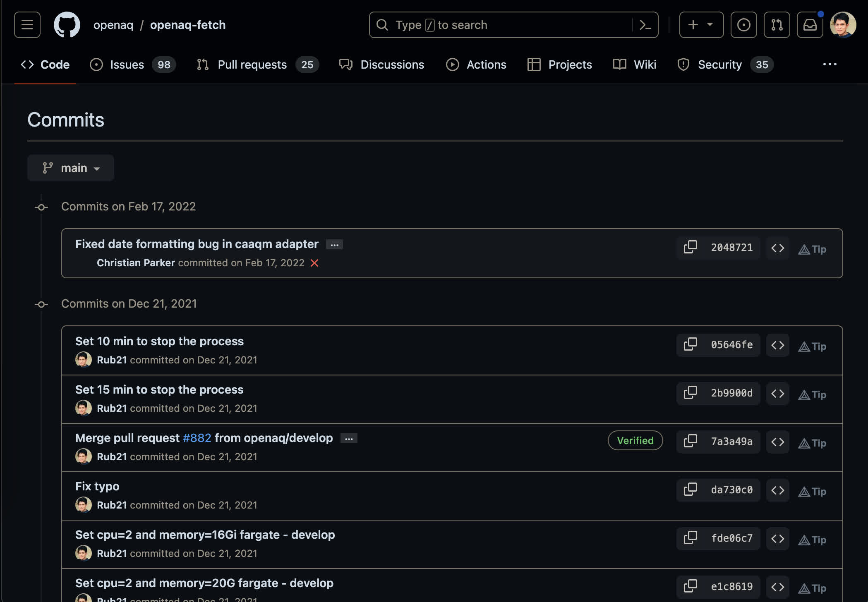
Task: Browse repository at commit 05646fe
Action: (x=778, y=345)
